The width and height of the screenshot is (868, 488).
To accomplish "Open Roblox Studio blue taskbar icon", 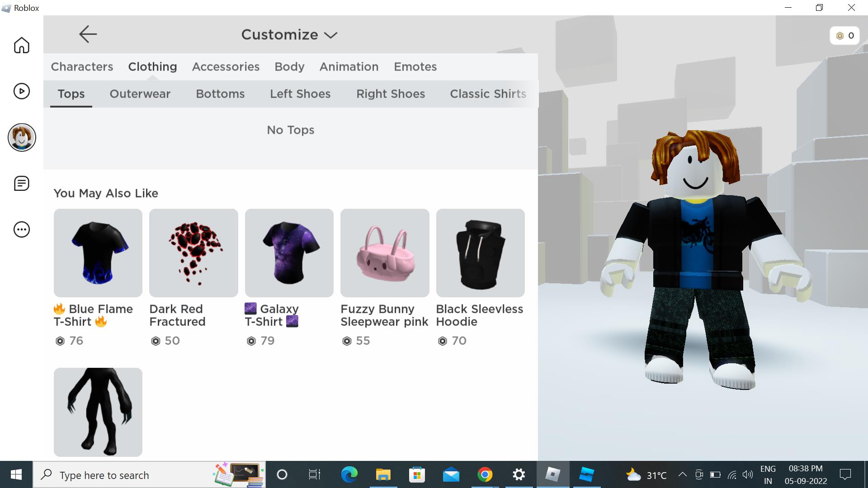I will click(x=586, y=474).
